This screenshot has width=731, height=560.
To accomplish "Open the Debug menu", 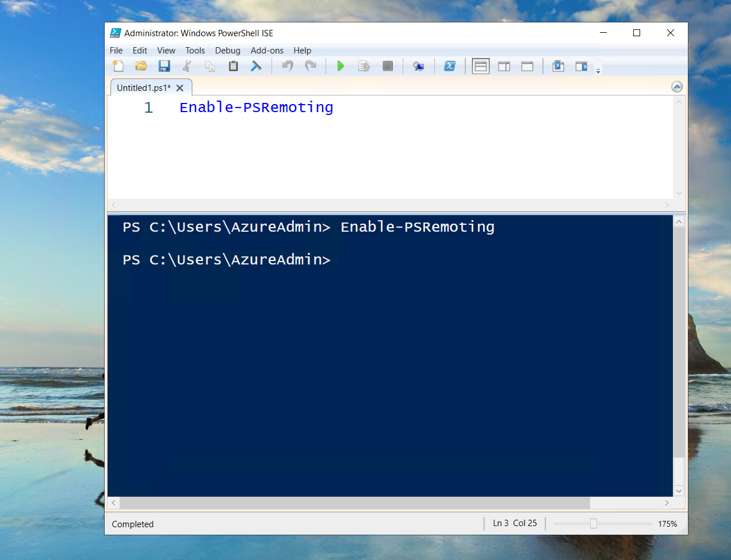I will click(228, 51).
